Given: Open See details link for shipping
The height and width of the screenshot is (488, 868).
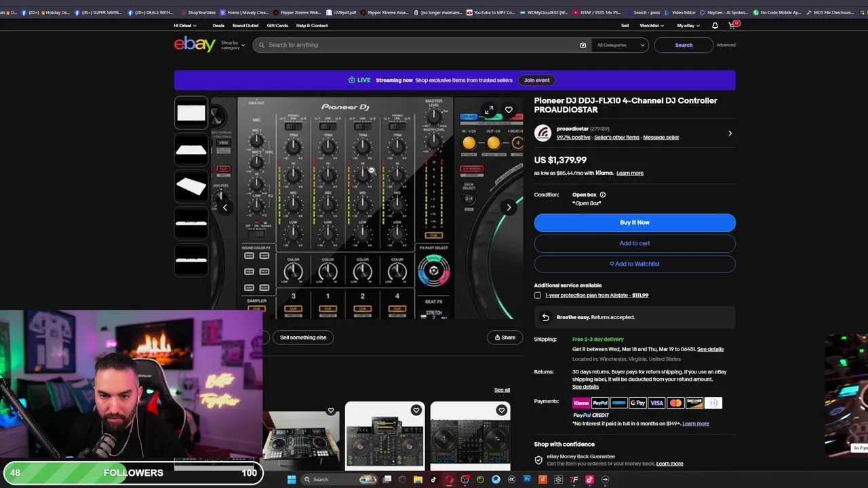Looking at the screenshot, I should coord(711,349).
